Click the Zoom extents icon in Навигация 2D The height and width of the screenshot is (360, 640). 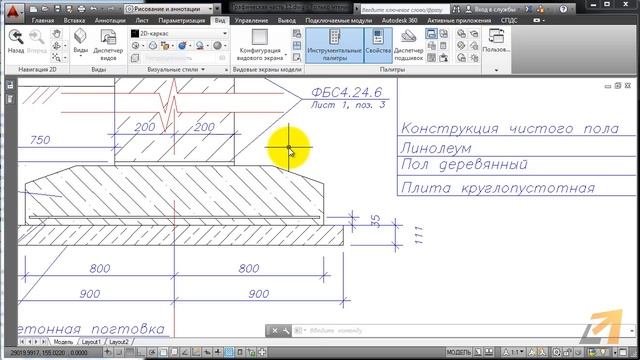pyautogui.click(x=56, y=57)
